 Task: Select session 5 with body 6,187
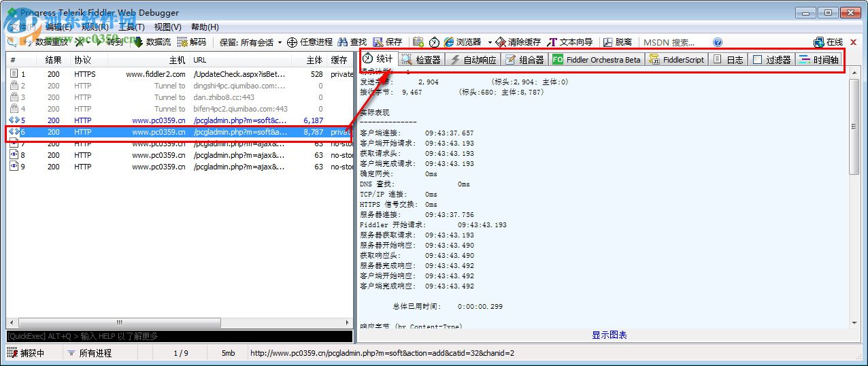coord(180,120)
